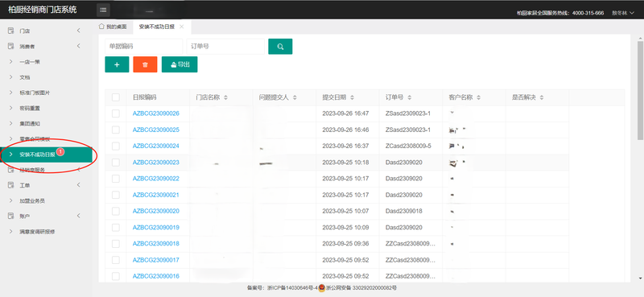
Task: Click the 柏厨经销商门店系统 title
Action: click(x=43, y=10)
